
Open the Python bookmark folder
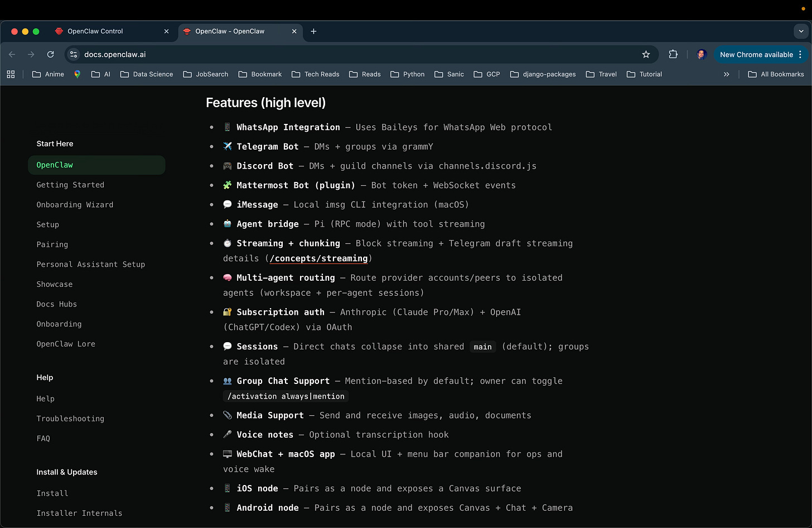pos(408,74)
